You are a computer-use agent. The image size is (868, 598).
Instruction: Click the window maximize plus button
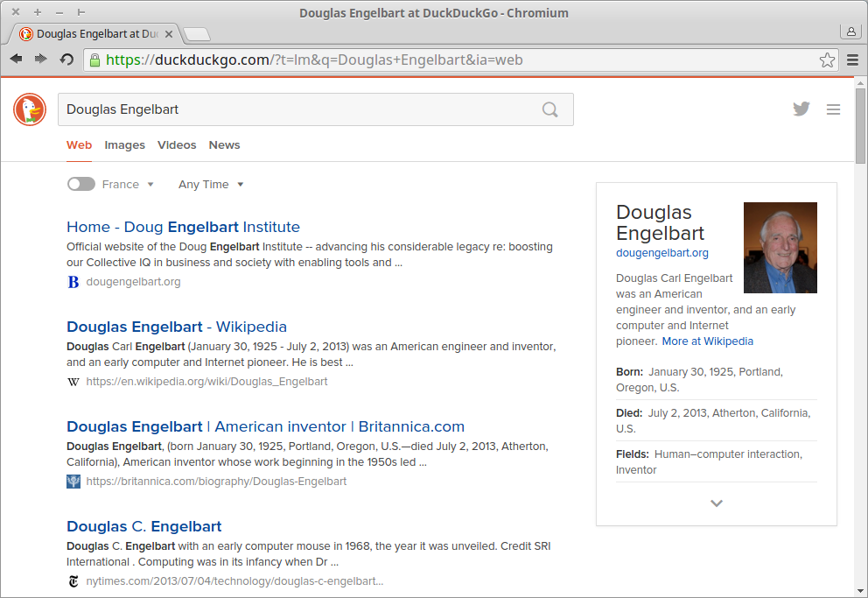coord(38,11)
